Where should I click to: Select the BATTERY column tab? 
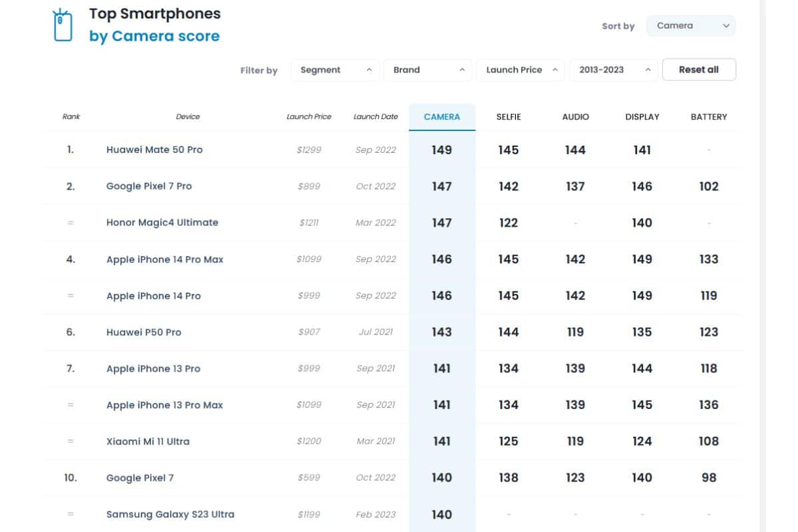click(x=709, y=117)
